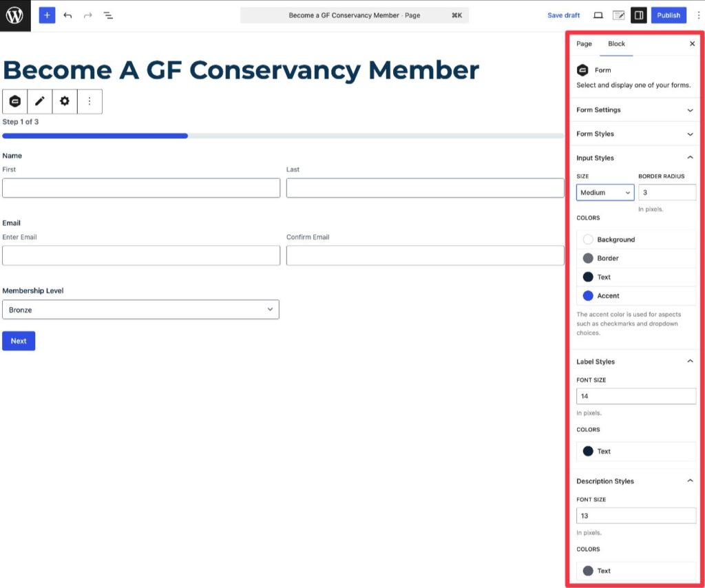Viewport: 705px width, 588px height.
Task: Open block toolbar three-dot options
Action: (90, 101)
